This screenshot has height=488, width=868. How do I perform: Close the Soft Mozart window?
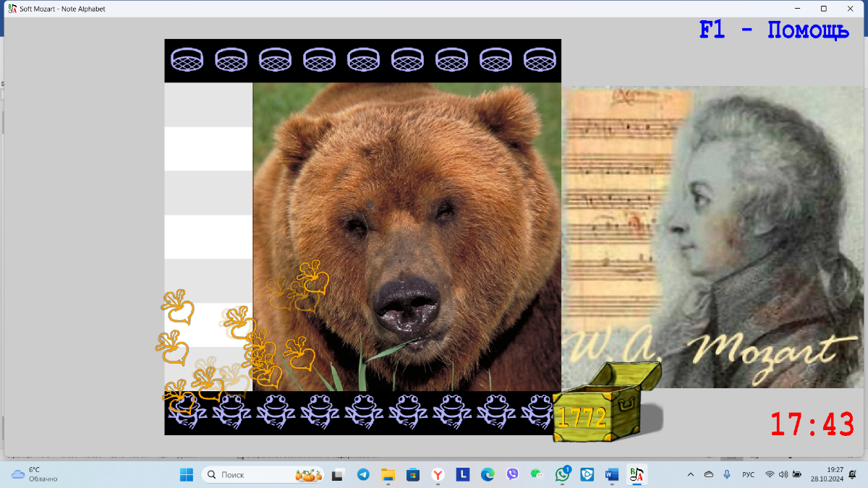pos(851,9)
